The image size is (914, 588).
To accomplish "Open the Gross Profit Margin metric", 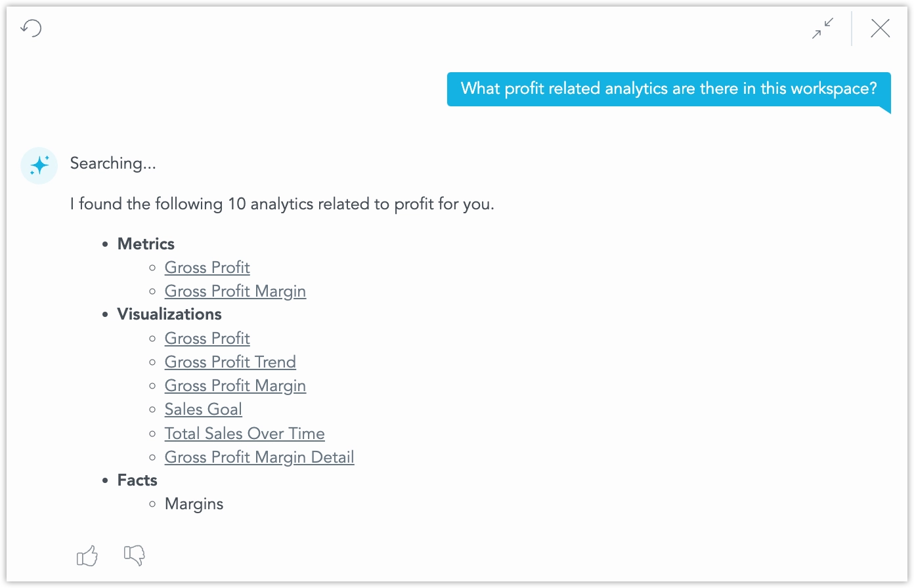I will [235, 291].
